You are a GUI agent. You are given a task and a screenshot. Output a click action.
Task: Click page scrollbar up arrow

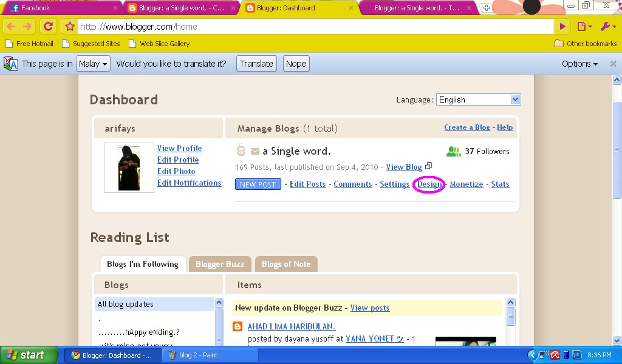[x=617, y=80]
